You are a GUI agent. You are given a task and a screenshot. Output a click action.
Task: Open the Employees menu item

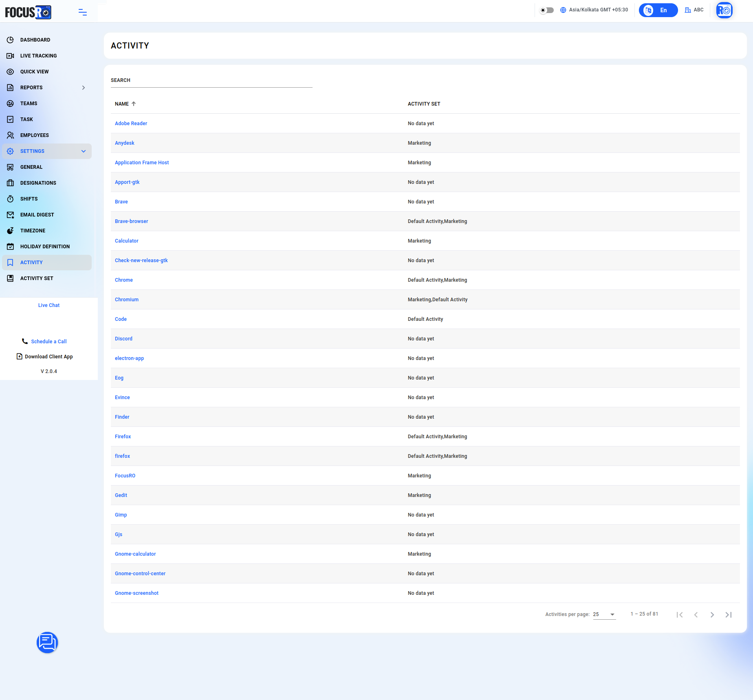[47, 135]
